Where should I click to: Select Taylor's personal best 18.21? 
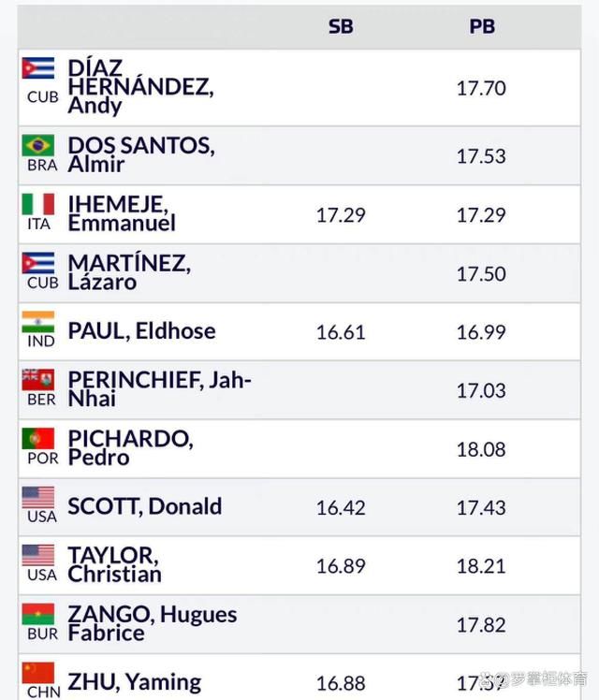(481, 566)
